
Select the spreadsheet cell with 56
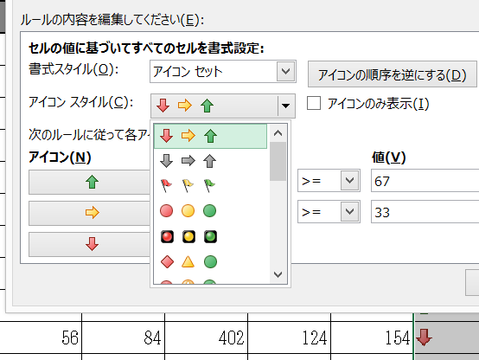click(41, 338)
